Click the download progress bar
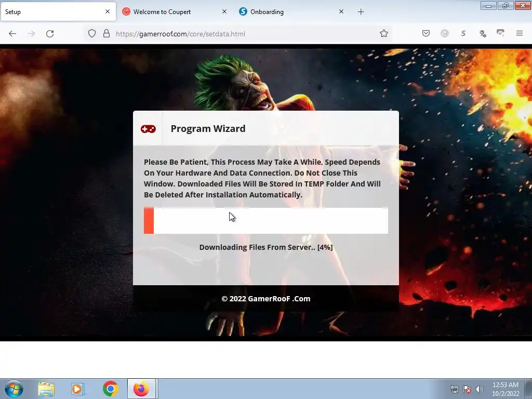Image resolution: width=532 pixels, height=399 pixels. (x=266, y=220)
